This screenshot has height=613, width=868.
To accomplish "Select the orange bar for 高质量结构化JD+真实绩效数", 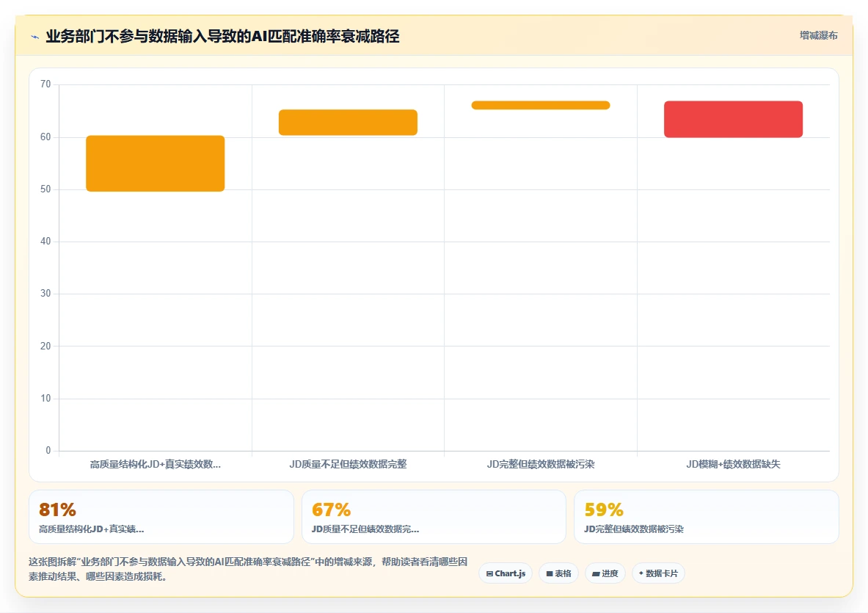I will [x=155, y=164].
